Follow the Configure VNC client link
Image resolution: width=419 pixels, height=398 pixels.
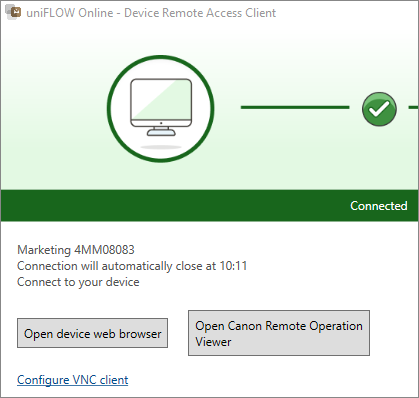[x=73, y=380]
